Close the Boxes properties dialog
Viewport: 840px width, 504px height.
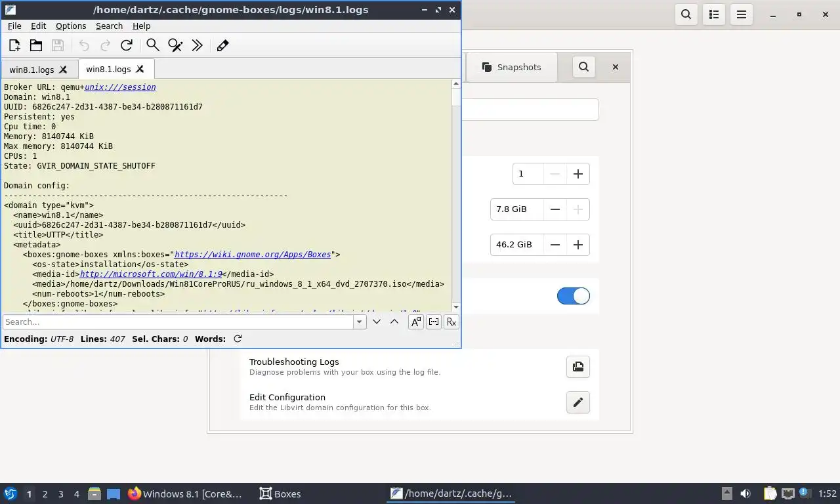(616, 67)
